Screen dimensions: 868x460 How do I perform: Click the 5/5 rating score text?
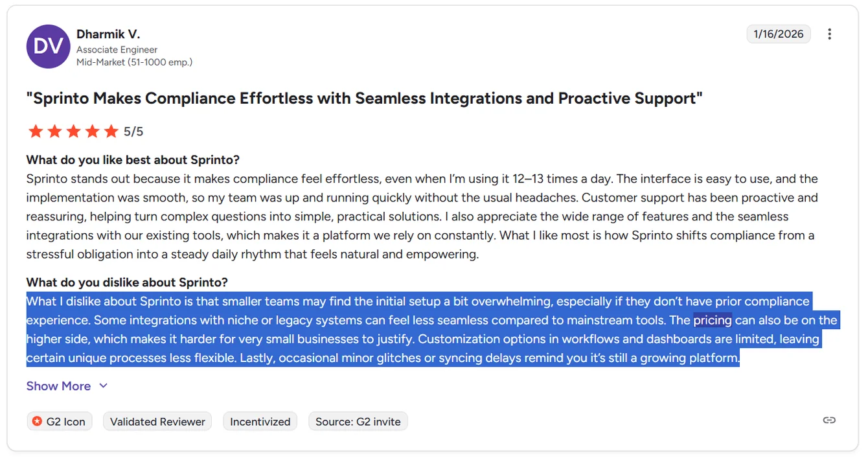pos(133,132)
